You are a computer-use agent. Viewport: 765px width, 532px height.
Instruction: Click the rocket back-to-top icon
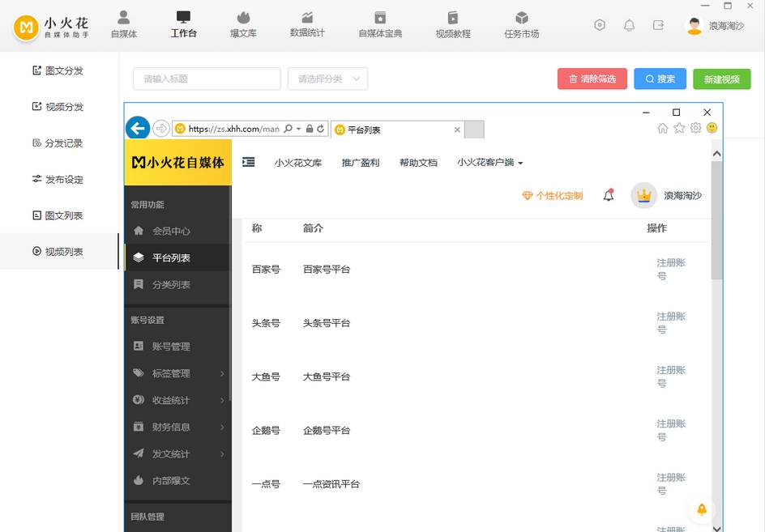pos(702,509)
